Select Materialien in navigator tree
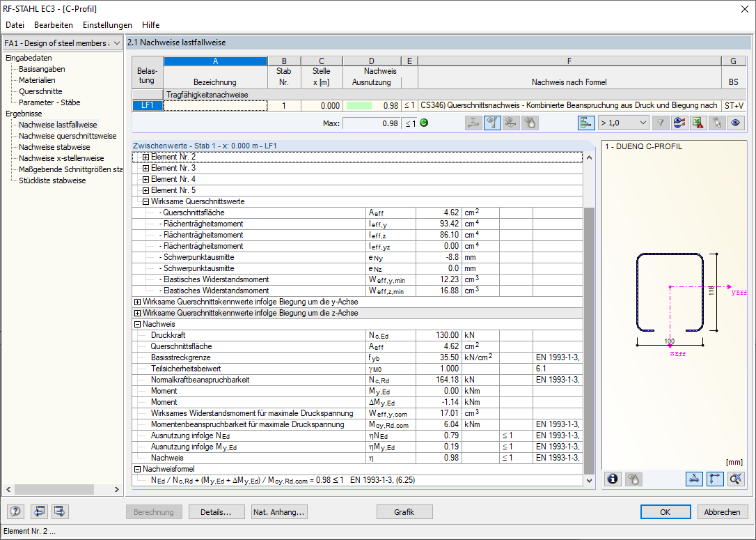This screenshot has width=756, height=540. click(37, 80)
